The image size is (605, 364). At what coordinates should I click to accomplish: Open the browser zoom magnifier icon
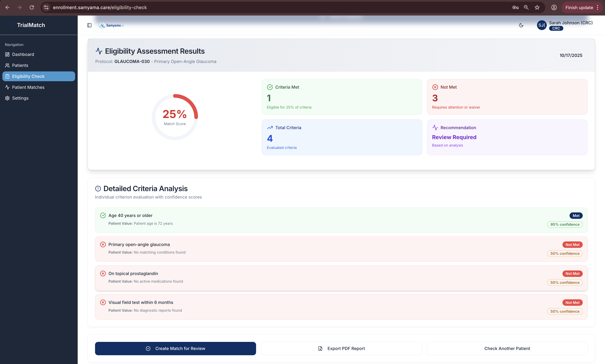(526, 7)
